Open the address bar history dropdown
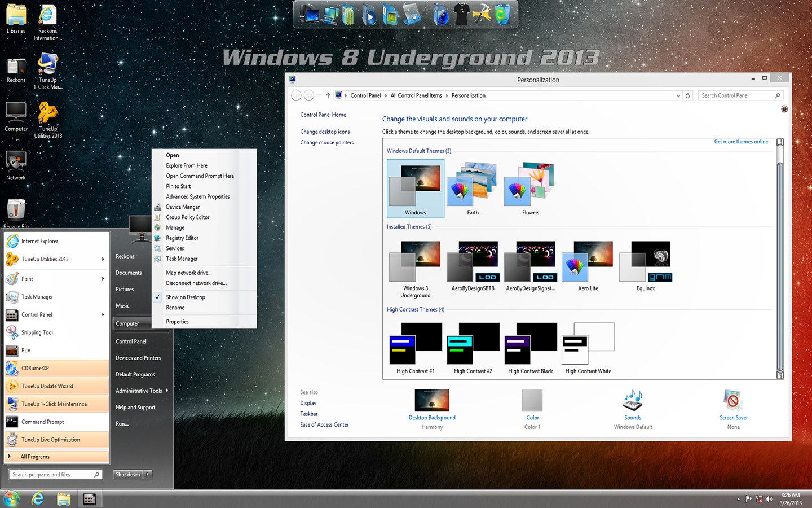 tap(678, 95)
